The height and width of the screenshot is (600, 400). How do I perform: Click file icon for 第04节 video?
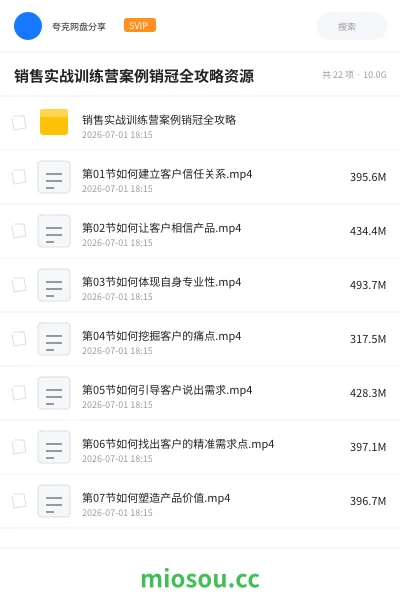tap(54, 339)
